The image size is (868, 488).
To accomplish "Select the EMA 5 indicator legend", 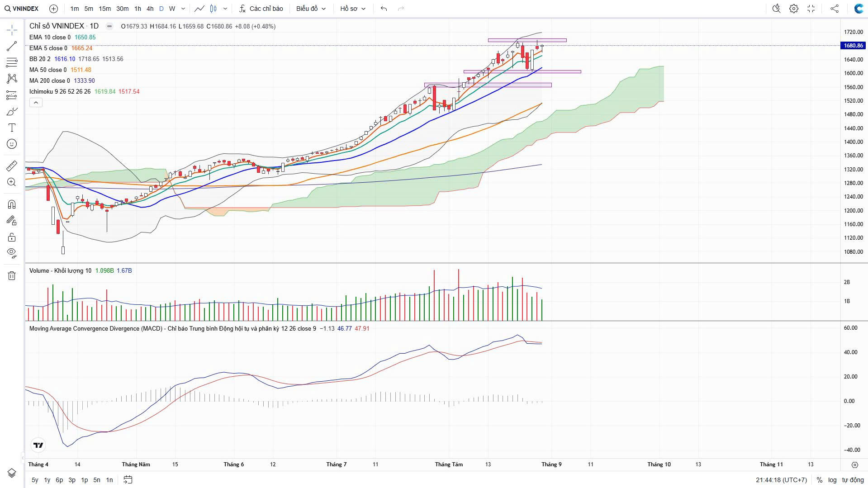I will coord(61,48).
